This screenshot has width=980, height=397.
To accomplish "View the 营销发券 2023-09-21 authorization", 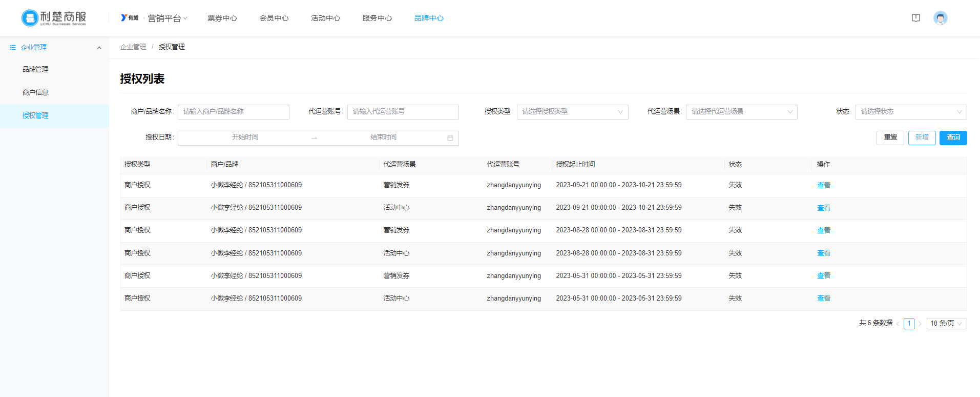I will click(824, 186).
